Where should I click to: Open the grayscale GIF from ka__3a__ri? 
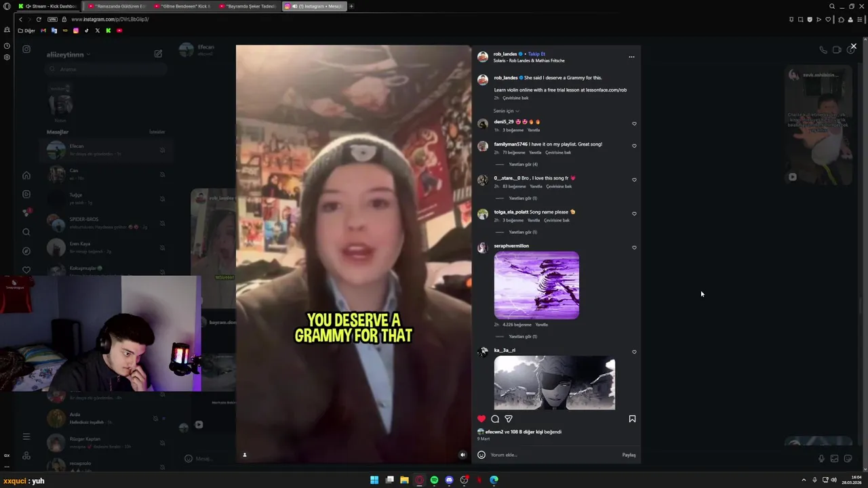click(554, 382)
